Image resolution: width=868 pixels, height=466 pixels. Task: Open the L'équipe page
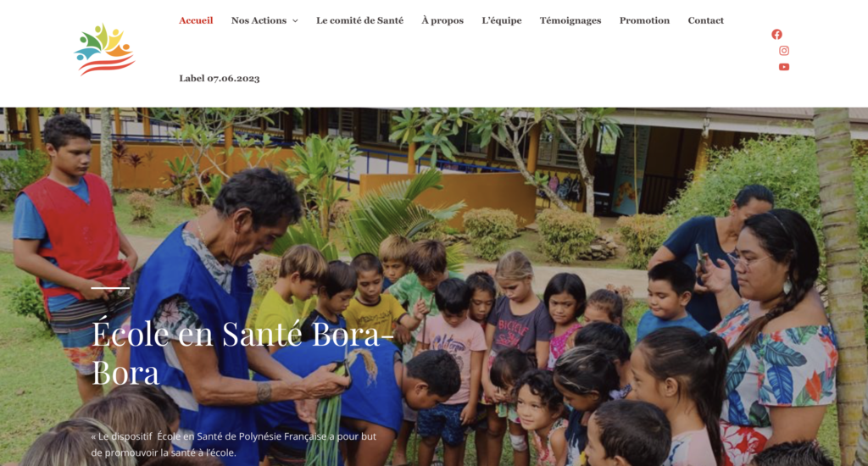502,20
